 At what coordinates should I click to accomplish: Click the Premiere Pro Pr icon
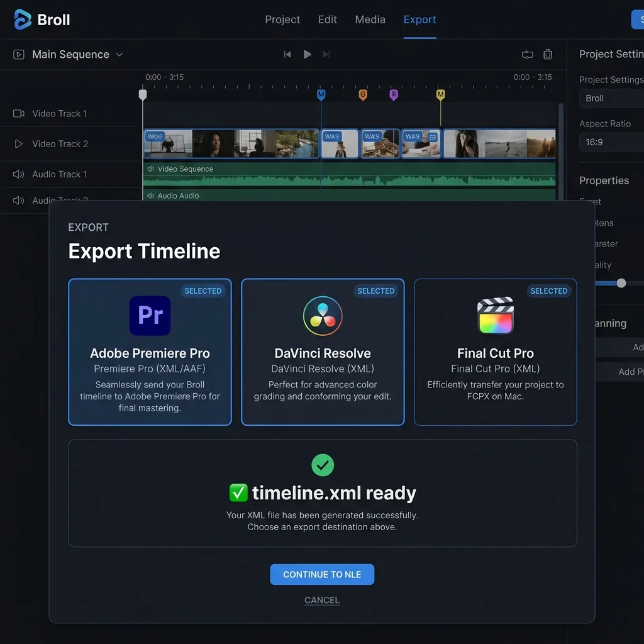(x=150, y=316)
